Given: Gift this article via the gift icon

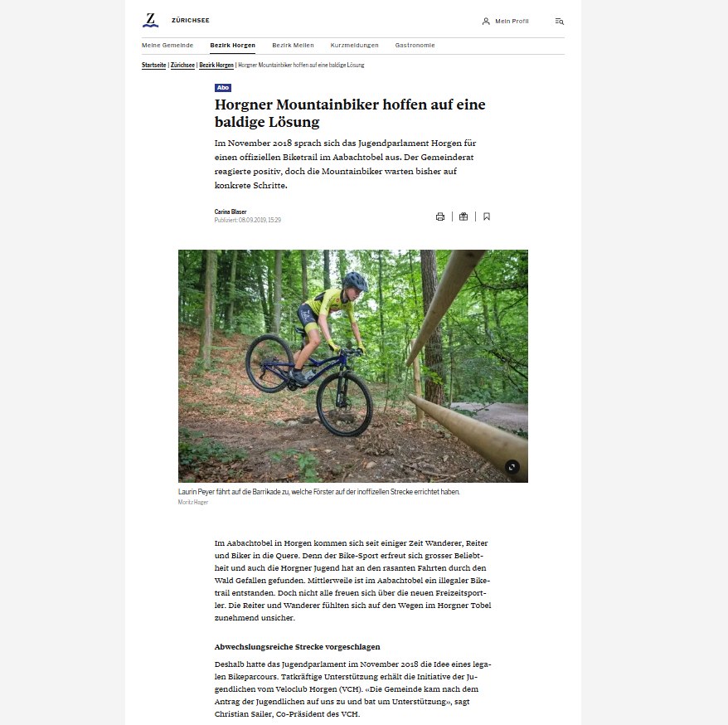Looking at the screenshot, I should [x=463, y=217].
